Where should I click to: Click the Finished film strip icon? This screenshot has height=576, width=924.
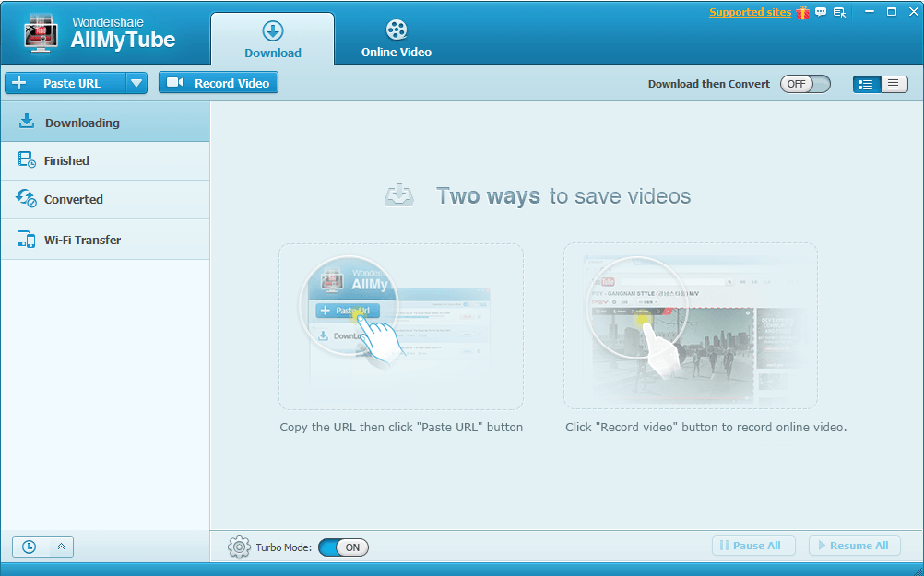pyautogui.click(x=27, y=159)
